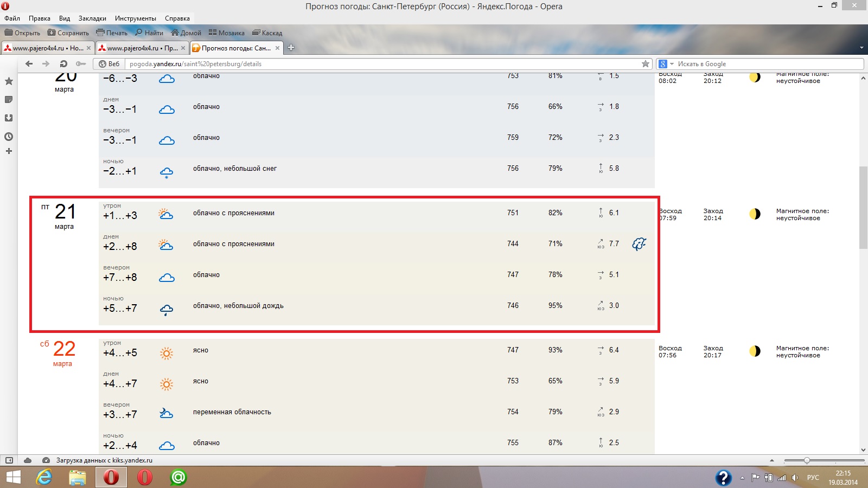The image size is (868, 488).
Task: Click the Печать toolbar button
Action: (x=112, y=33)
